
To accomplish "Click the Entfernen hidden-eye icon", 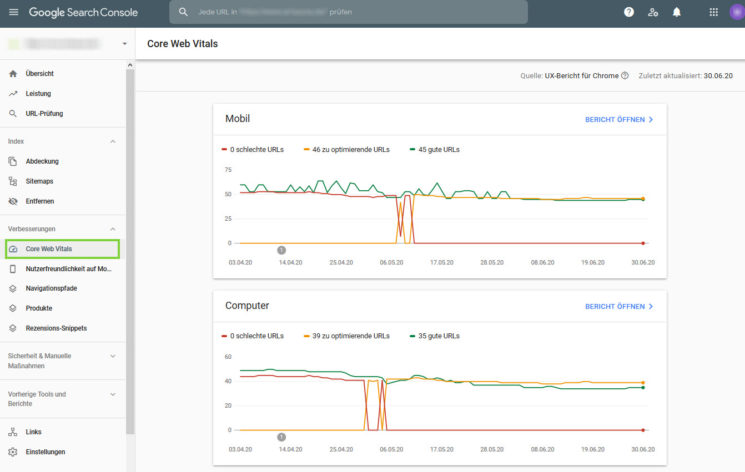I will tap(13, 201).
